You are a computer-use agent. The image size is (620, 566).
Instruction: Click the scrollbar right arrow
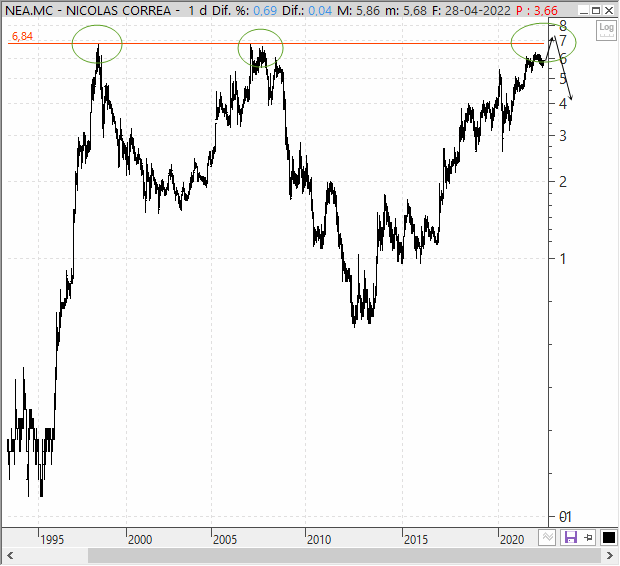tap(610, 556)
